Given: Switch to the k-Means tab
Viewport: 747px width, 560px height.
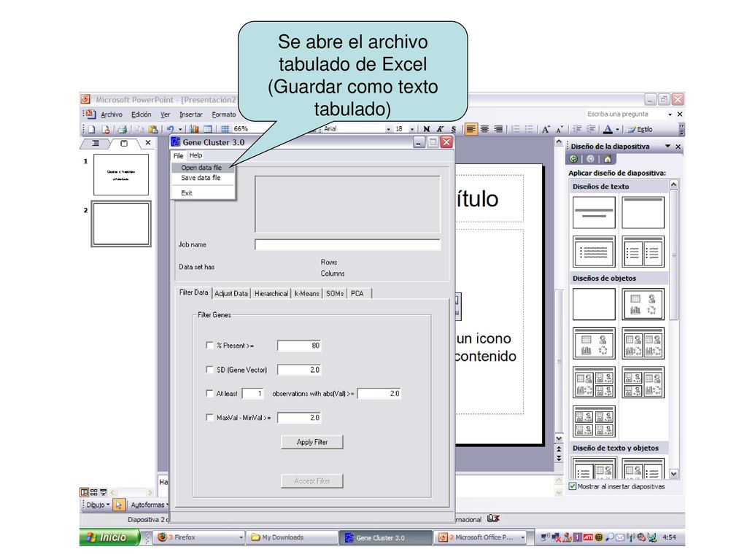Looking at the screenshot, I should tap(307, 293).
